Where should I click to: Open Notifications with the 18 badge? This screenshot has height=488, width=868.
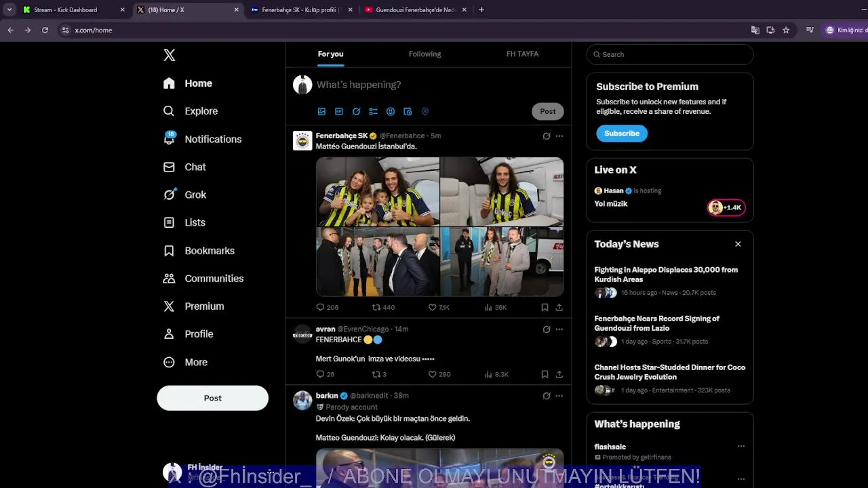[202, 139]
